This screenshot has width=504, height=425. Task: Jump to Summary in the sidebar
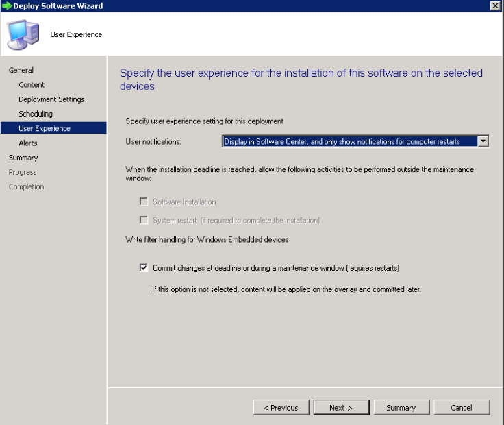[x=23, y=158]
